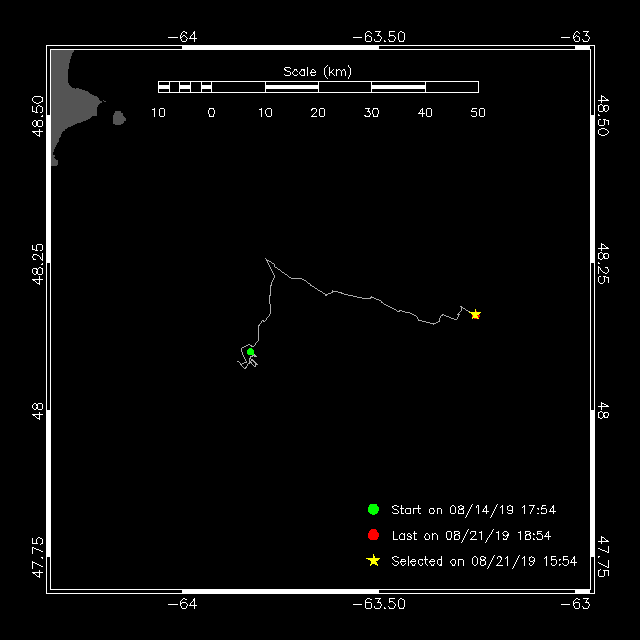This screenshot has height=640, width=640.
Task: Select the 'Start on 08/14/19 17:54' legend text
Action: [x=473, y=510]
